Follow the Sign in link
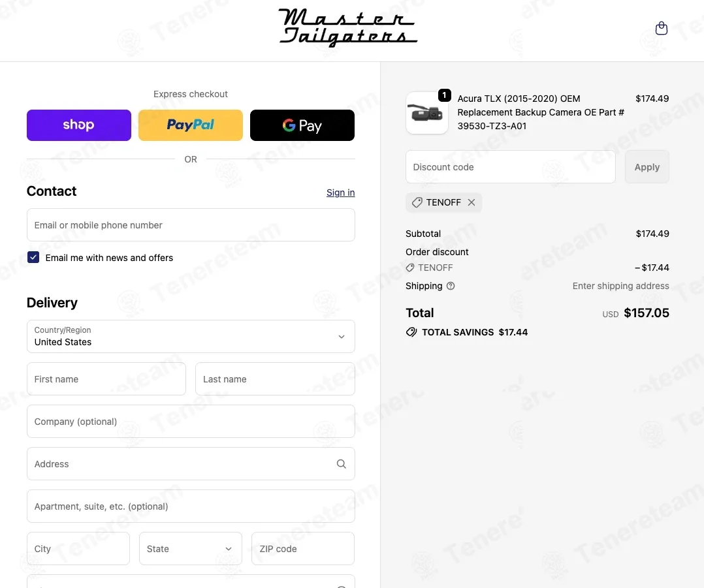 click(x=340, y=193)
